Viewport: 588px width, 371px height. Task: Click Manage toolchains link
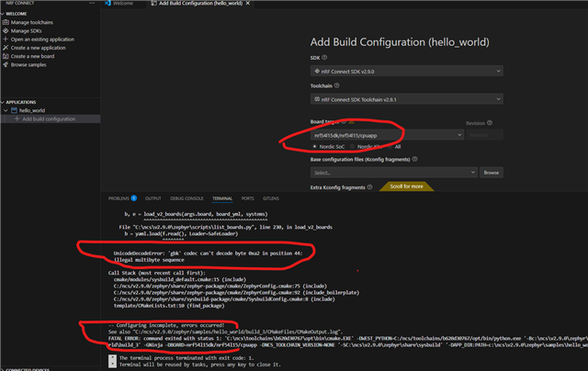click(x=32, y=22)
